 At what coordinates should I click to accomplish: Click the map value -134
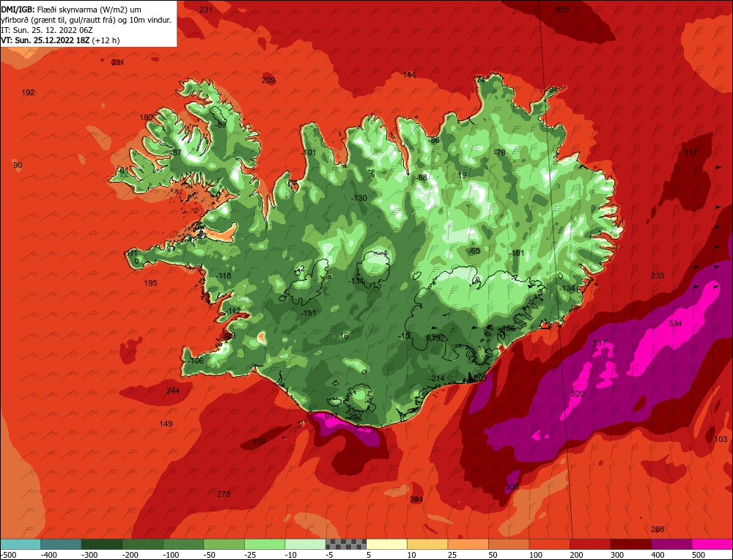tap(567, 288)
